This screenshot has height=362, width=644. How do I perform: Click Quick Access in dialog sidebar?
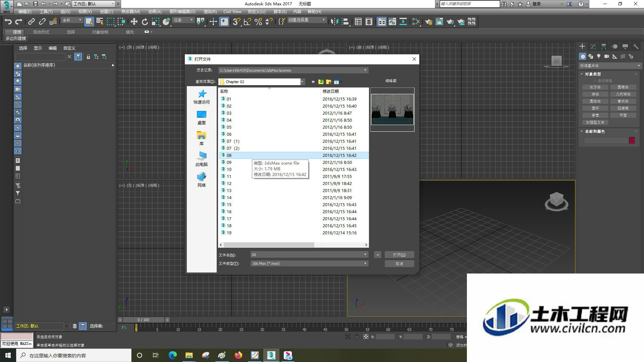pyautogui.click(x=201, y=97)
